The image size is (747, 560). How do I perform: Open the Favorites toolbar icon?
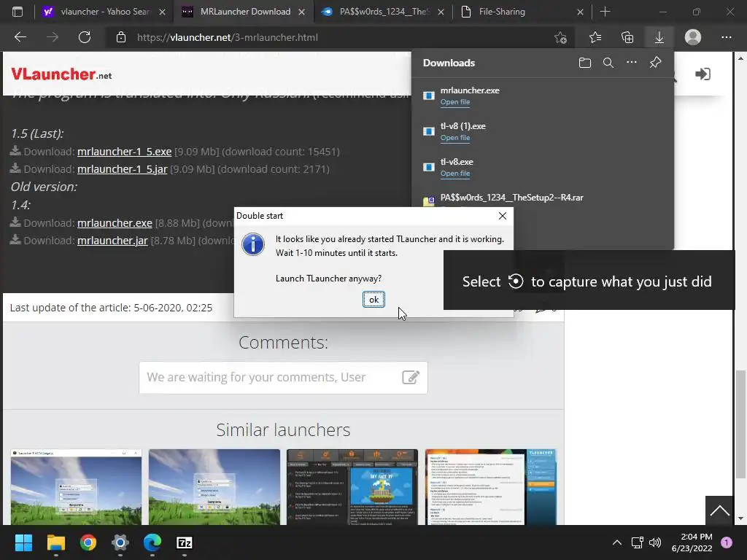595,37
